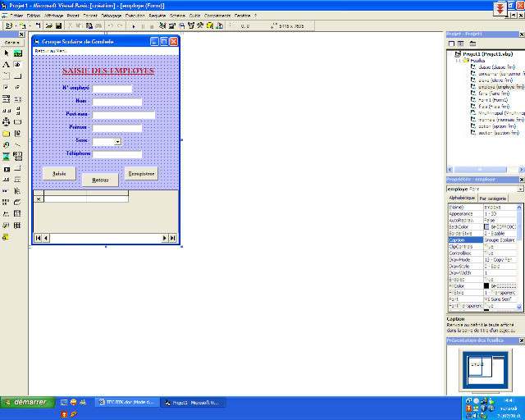Viewport: 525px width, 420px height.
Task: Click the Enregistrer button on form
Action: tap(140, 174)
